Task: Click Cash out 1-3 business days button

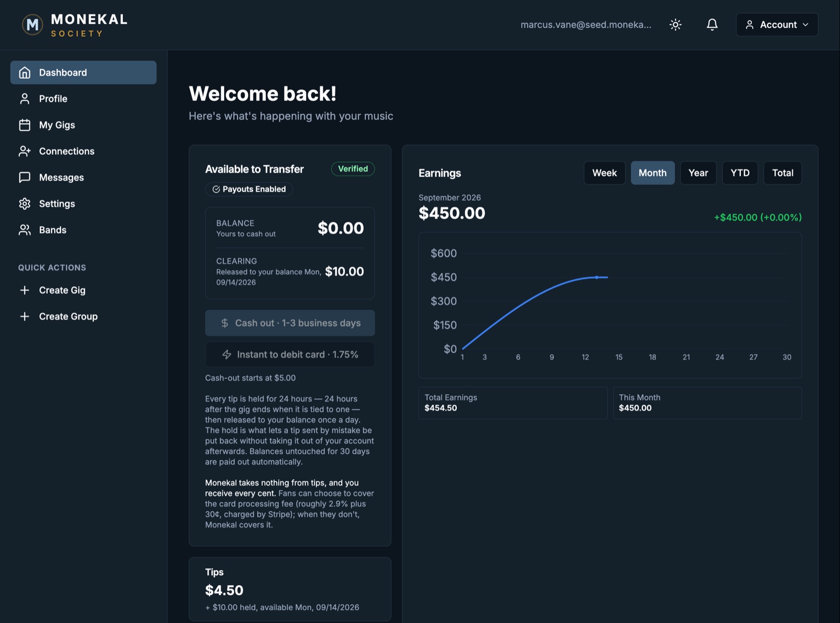Action: [x=290, y=323]
